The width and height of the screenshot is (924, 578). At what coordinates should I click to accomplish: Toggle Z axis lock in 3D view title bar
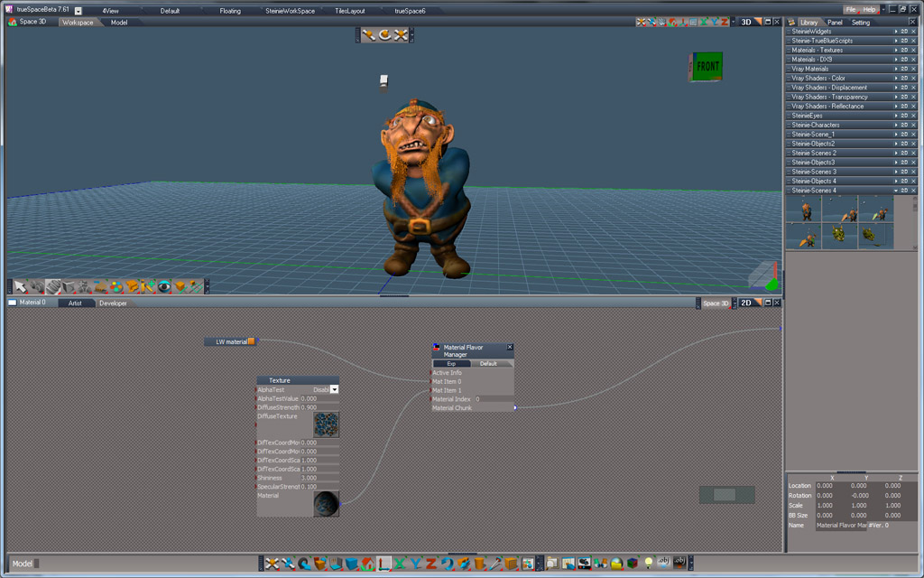pos(725,22)
